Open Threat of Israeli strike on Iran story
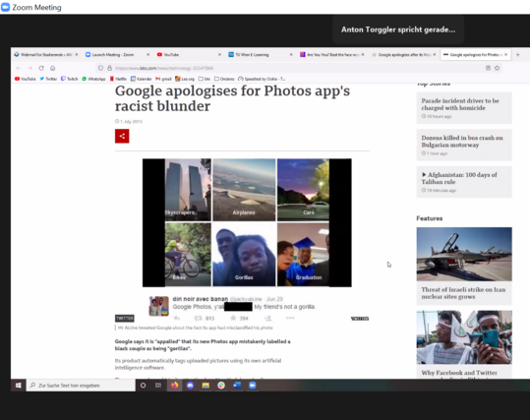This screenshot has height=420, width=530. [463, 293]
